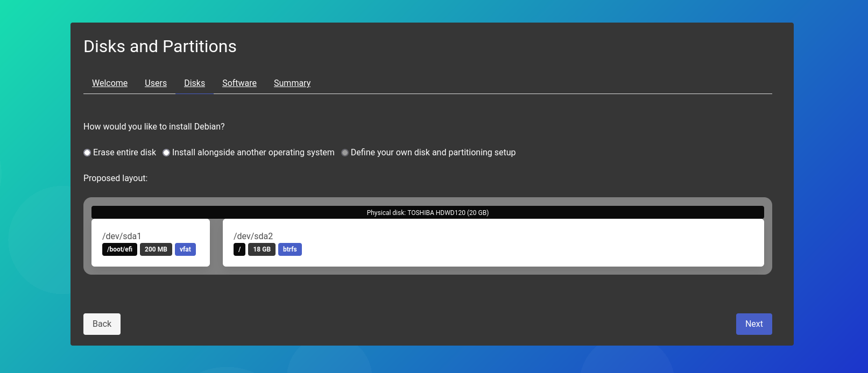
Task: Click the Back button
Action: pyautogui.click(x=102, y=324)
